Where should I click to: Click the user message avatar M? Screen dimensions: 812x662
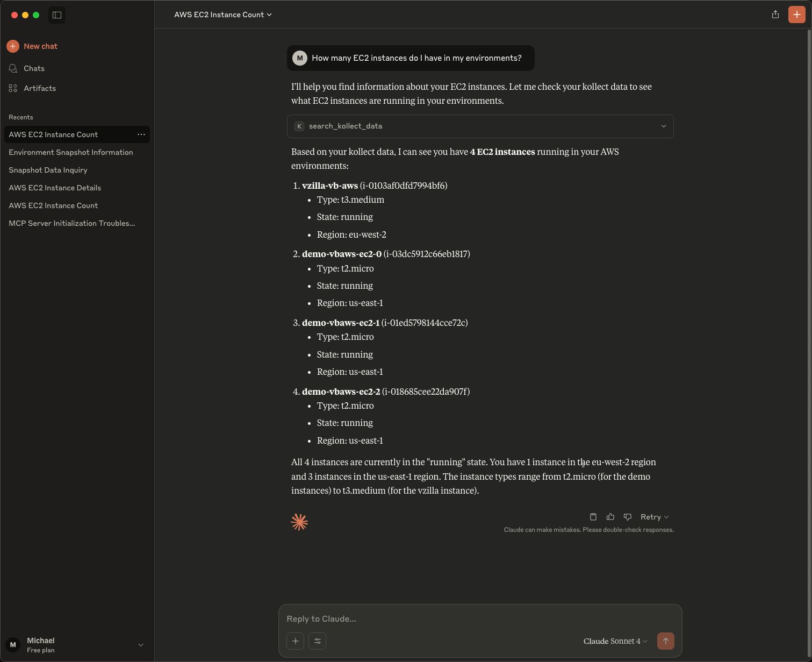[x=300, y=58]
